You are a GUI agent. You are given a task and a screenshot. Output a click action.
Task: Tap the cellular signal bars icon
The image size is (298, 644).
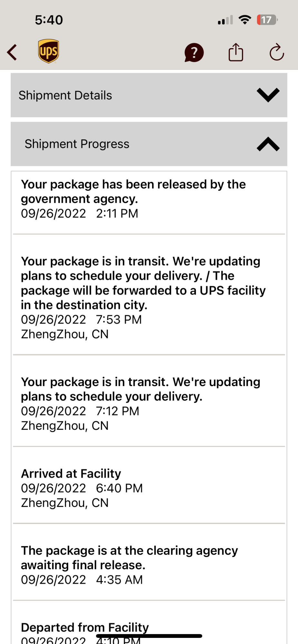point(225,20)
